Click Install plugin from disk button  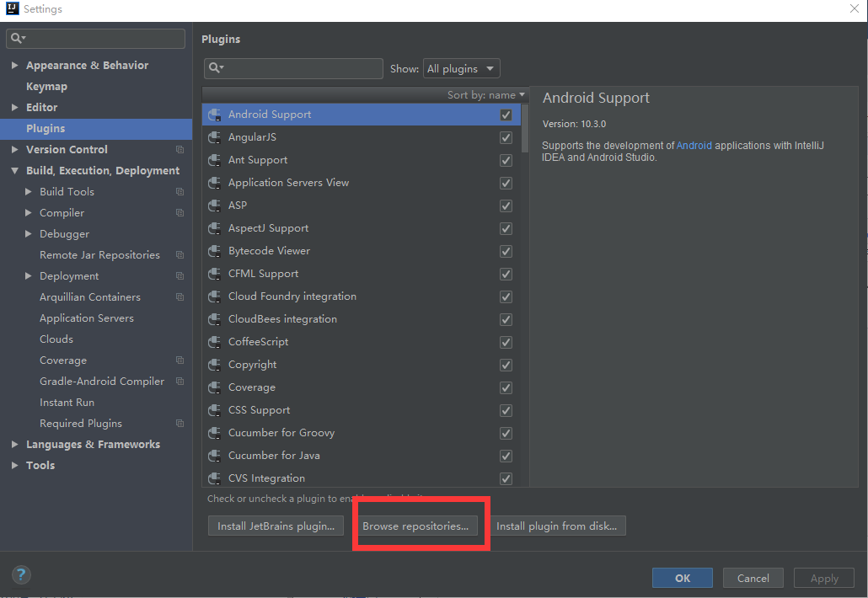(556, 526)
